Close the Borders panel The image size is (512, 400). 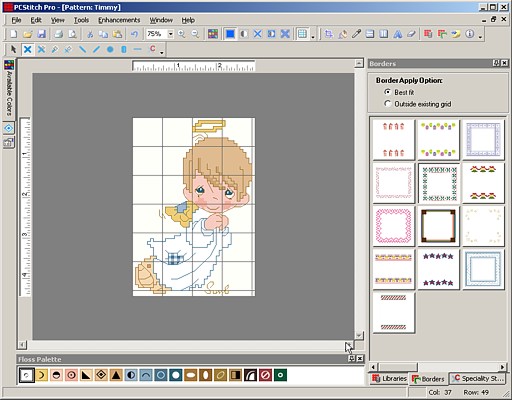tap(505, 63)
